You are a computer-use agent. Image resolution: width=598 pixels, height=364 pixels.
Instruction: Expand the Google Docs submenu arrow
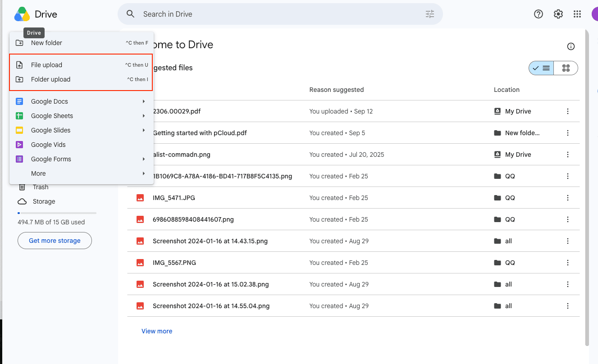coord(144,101)
